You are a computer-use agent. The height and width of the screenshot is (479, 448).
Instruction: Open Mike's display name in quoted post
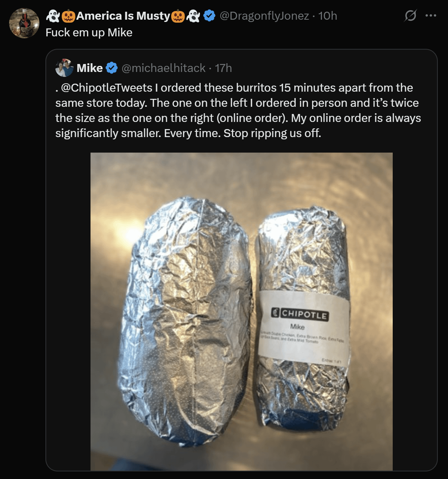pyautogui.click(x=89, y=68)
